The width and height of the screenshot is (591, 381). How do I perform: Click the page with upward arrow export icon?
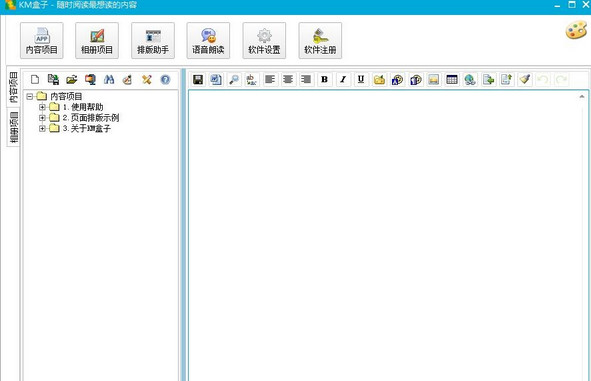[506, 80]
